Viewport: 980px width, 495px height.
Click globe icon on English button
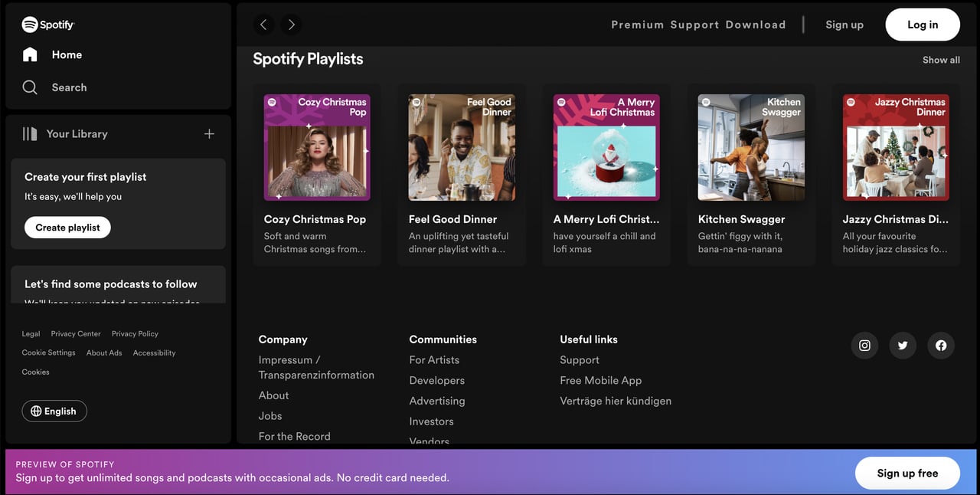pos(36,411)
